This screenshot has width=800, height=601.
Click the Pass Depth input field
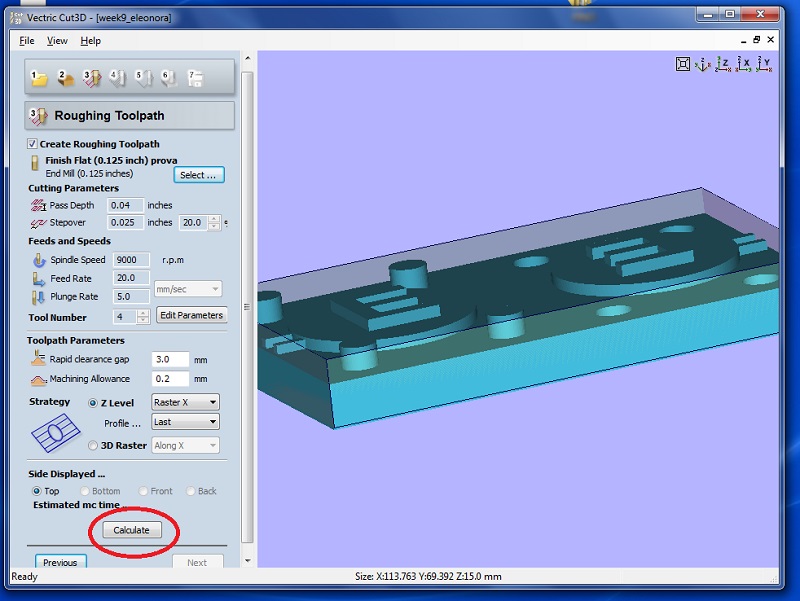(x=125, y=205)
